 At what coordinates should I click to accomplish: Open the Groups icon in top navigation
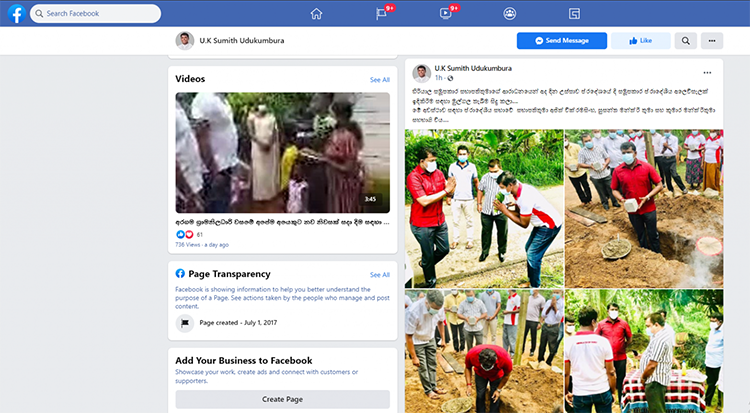(x=510, y=14)
